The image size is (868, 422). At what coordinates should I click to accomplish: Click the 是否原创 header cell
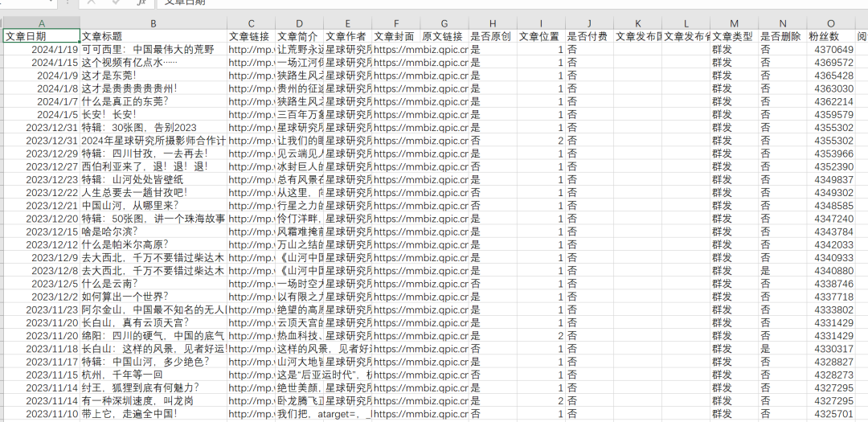(x=493, y=36)
